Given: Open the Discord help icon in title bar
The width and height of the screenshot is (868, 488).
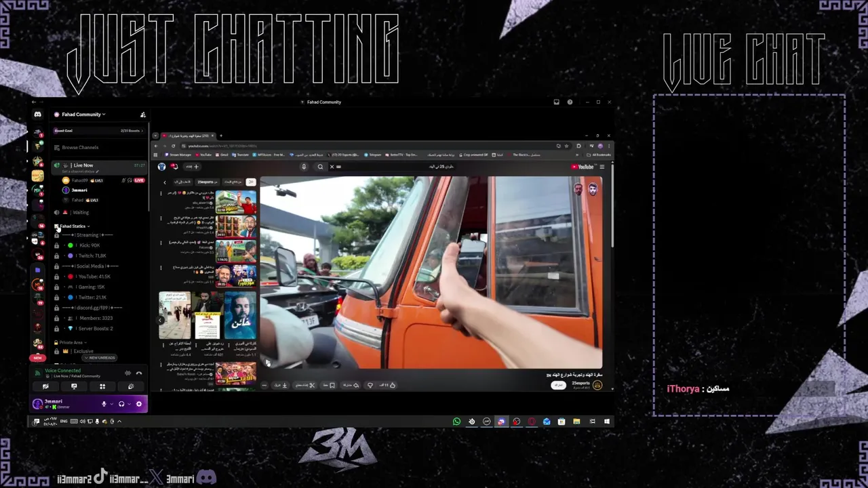Looking at the screenshot, I should (x=570, y=102).
